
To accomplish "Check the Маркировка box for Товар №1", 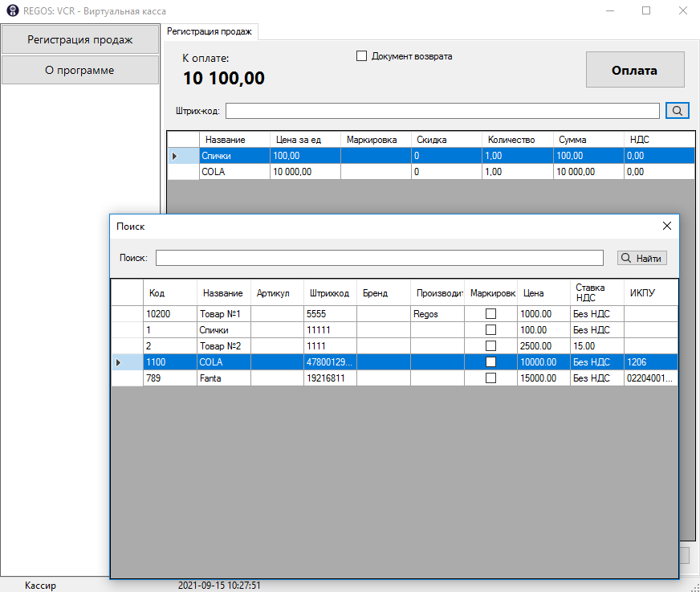I will point(490,314).
